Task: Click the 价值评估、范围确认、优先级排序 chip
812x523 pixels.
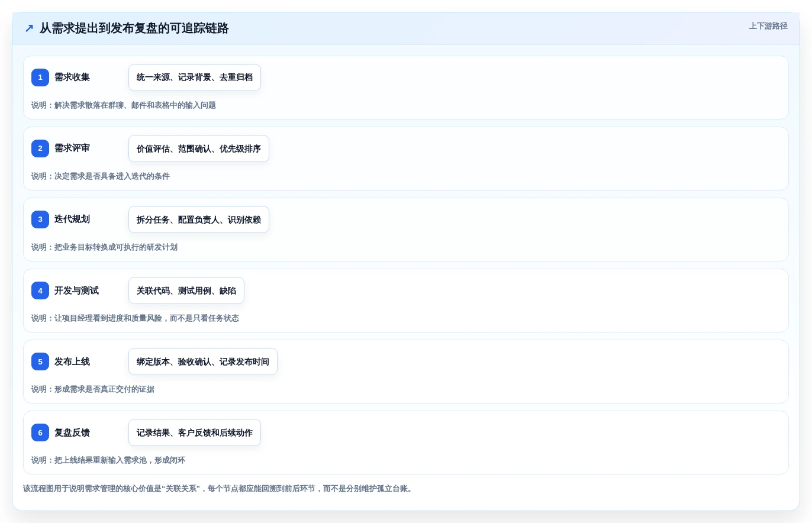Action: coord(199,148)
